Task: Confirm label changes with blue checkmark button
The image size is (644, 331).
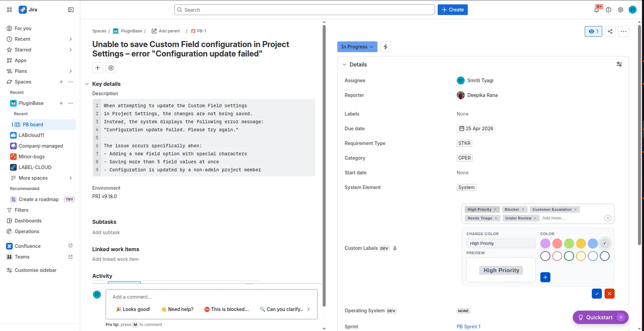Action: pos(597,293)
